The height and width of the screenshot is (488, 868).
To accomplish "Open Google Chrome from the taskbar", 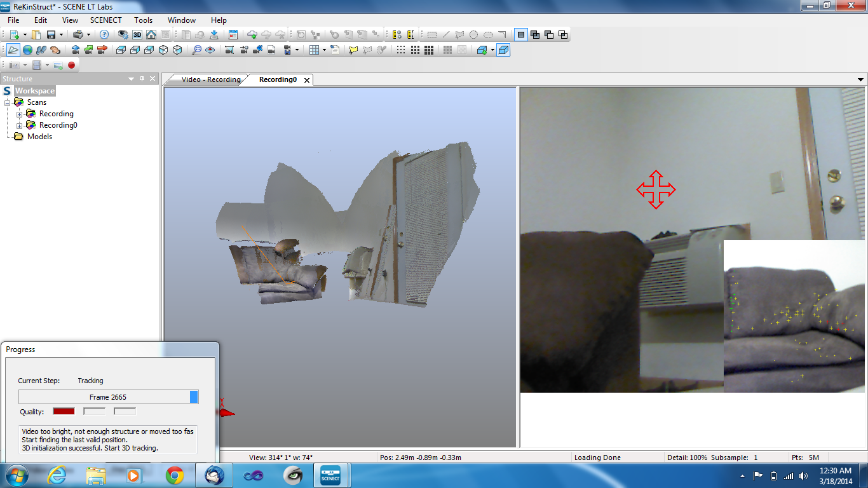I will point(175,475).
